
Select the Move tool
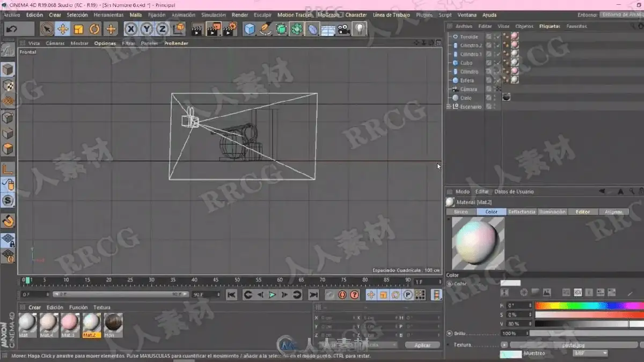coord(63,29)
